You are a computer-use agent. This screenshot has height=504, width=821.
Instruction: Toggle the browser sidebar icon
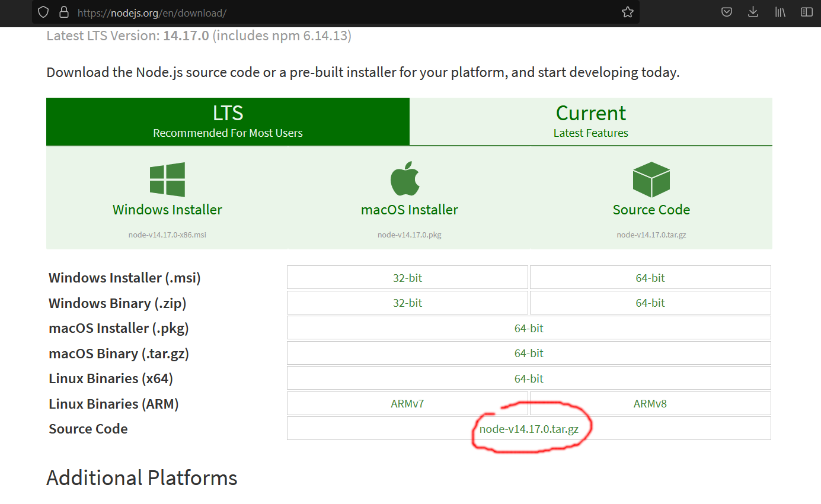[x=806, y=12]
